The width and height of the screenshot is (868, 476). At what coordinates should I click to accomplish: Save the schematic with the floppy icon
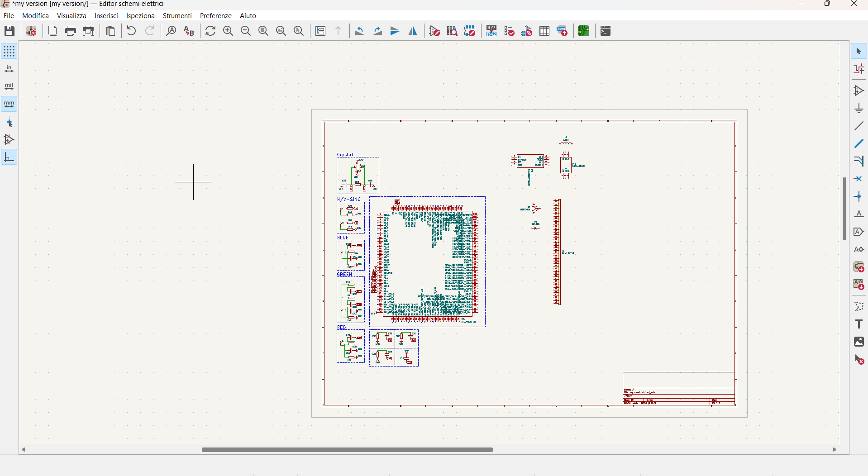pyautogui.click(x=10, y=31)
